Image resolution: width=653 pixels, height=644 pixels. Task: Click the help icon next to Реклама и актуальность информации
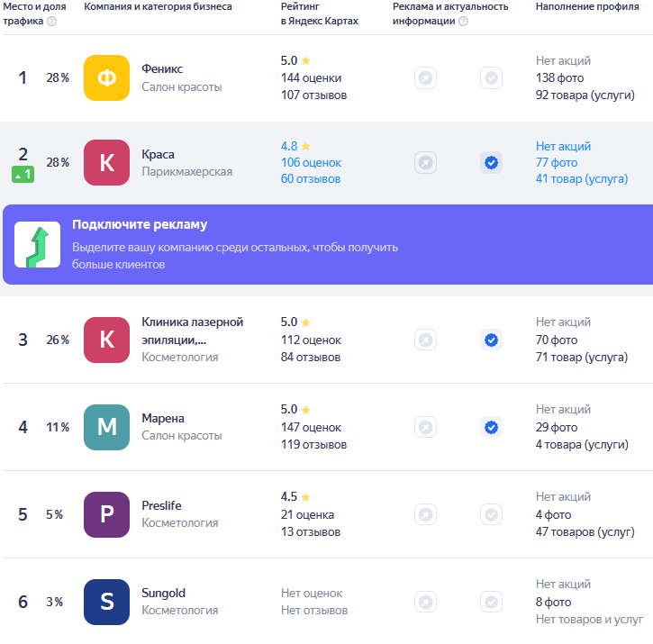pyautogui.click(x=463, y=22)
